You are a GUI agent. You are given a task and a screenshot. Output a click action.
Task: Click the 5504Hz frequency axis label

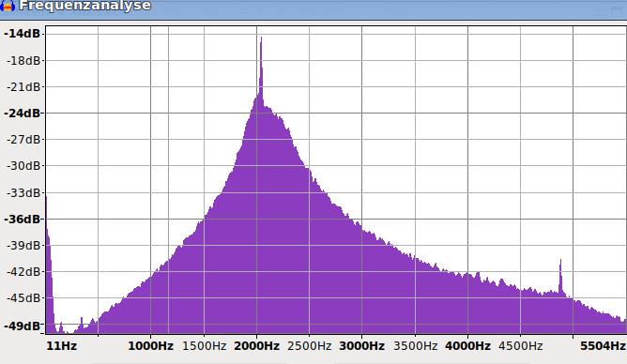(x=603, y=346)
